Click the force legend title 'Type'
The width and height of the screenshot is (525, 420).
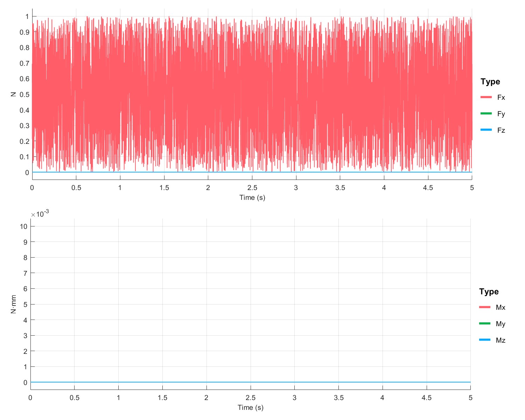490,82
